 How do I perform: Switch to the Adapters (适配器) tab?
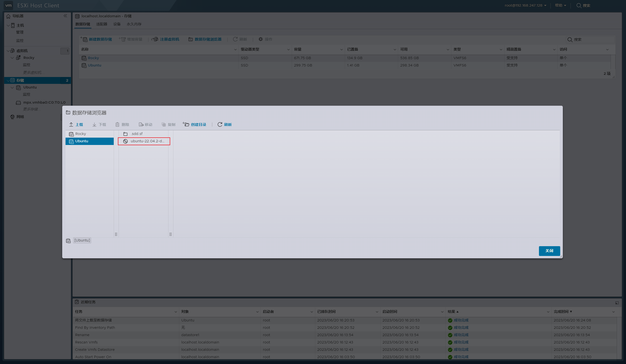click(x=101, y=24)
